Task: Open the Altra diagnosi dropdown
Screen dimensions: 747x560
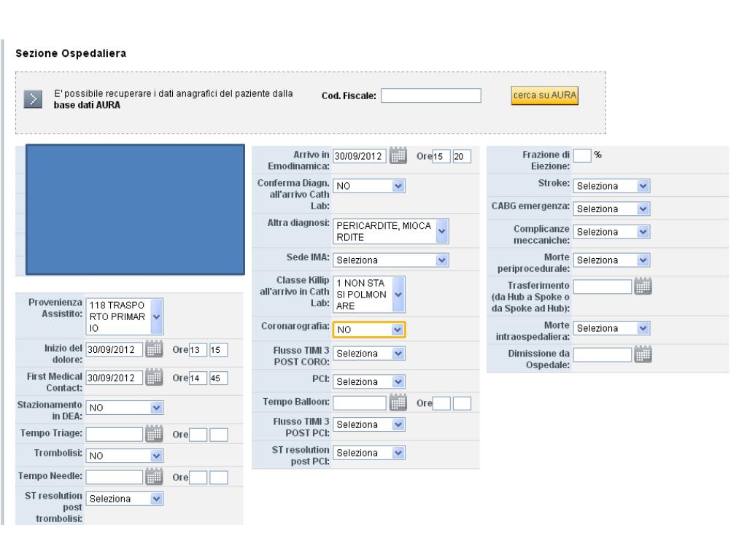Action: [x=391, y=231]
